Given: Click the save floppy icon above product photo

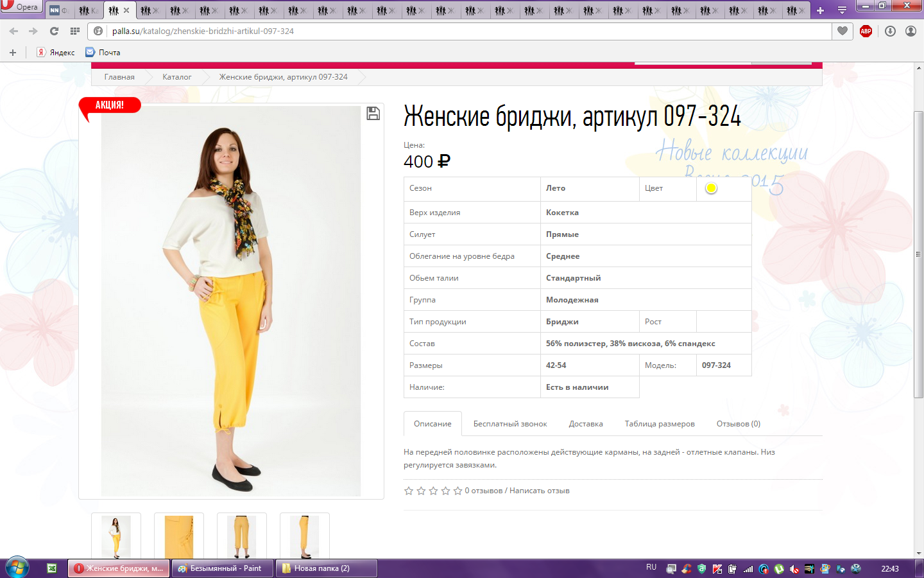Looking at the screenshot, I should tap(373, 114).
